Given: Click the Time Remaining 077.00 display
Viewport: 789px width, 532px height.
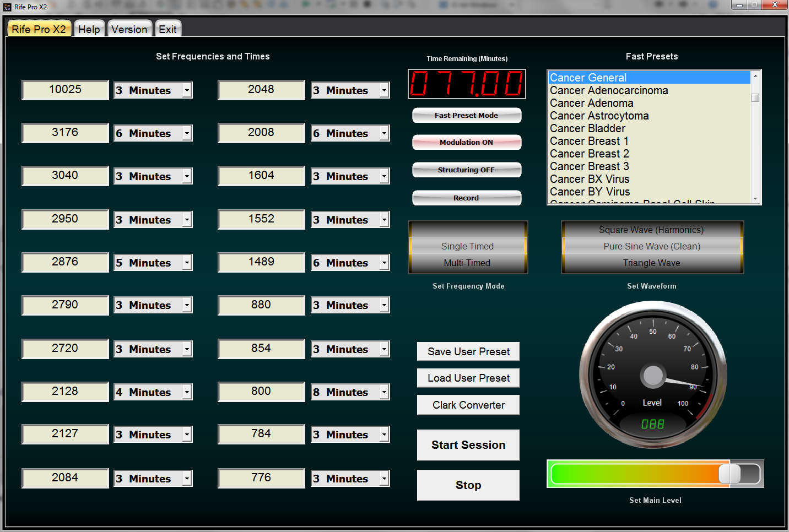Looking at the screenshot, I should click(467, 84).
